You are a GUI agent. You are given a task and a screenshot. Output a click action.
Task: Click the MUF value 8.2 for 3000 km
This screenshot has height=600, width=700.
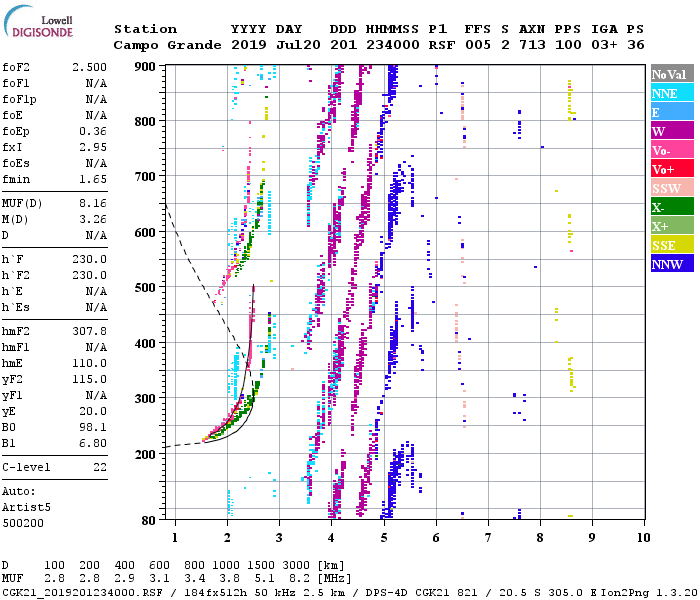coord(299,579)
